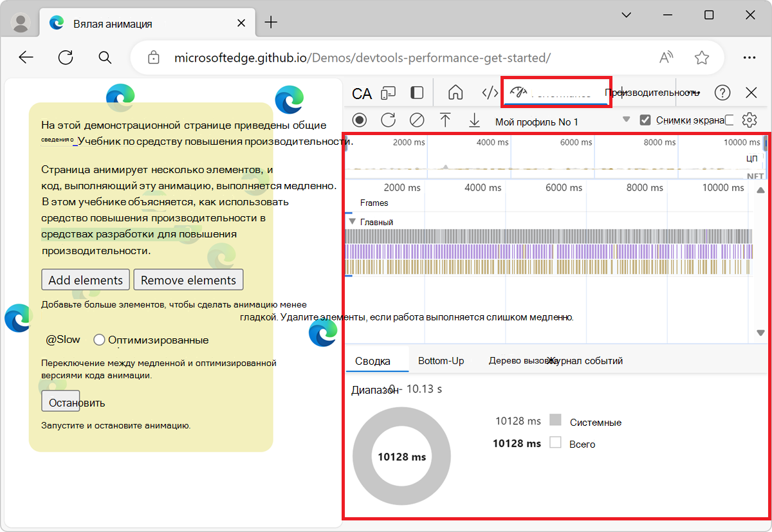772x532 pixels.
Task: Start recording a performance profile
Action: click(x=360, y=120)
